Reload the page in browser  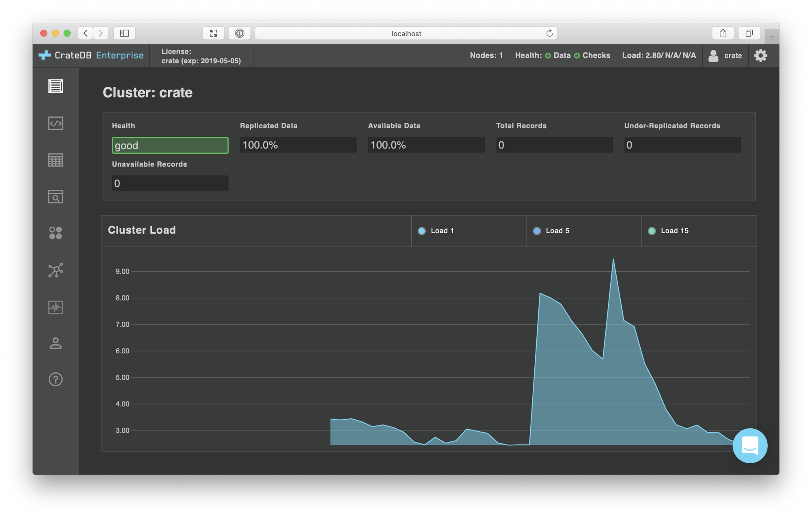[549, 33]
